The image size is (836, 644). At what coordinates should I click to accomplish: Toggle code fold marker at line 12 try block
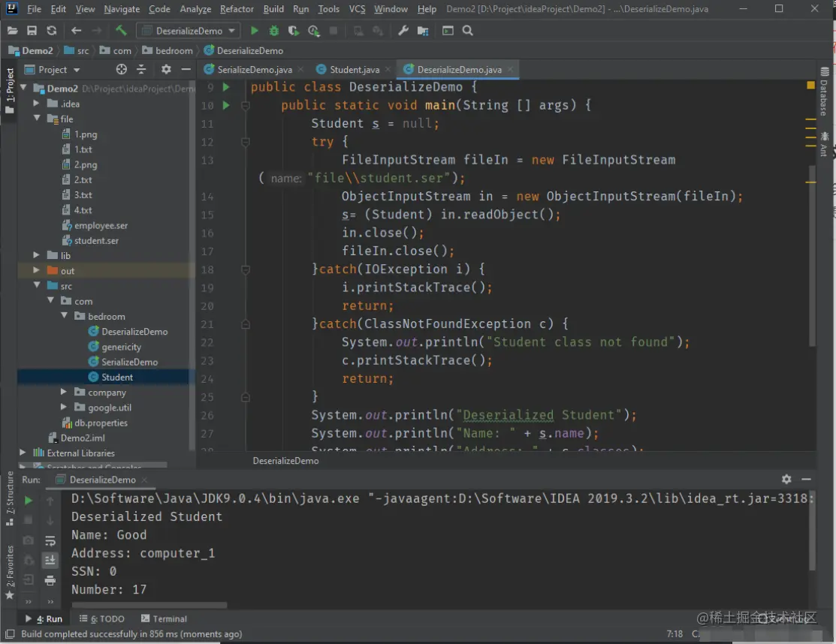(x=246, y=142)
